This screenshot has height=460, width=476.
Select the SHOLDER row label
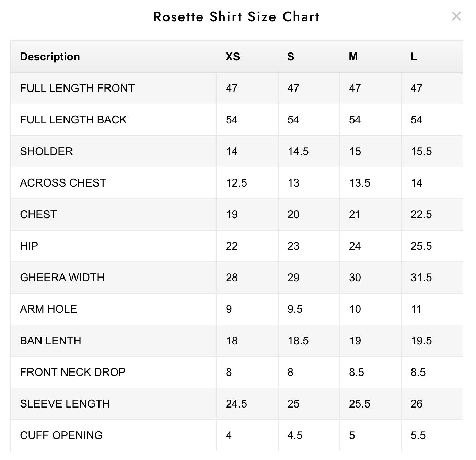click(46, 151)
